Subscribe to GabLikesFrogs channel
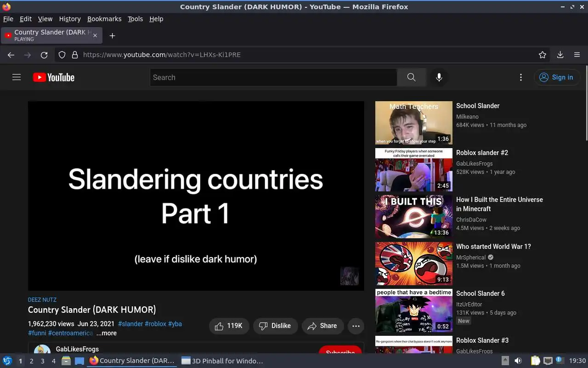Screen dimensions: 588x368 (x=340, y=350)
